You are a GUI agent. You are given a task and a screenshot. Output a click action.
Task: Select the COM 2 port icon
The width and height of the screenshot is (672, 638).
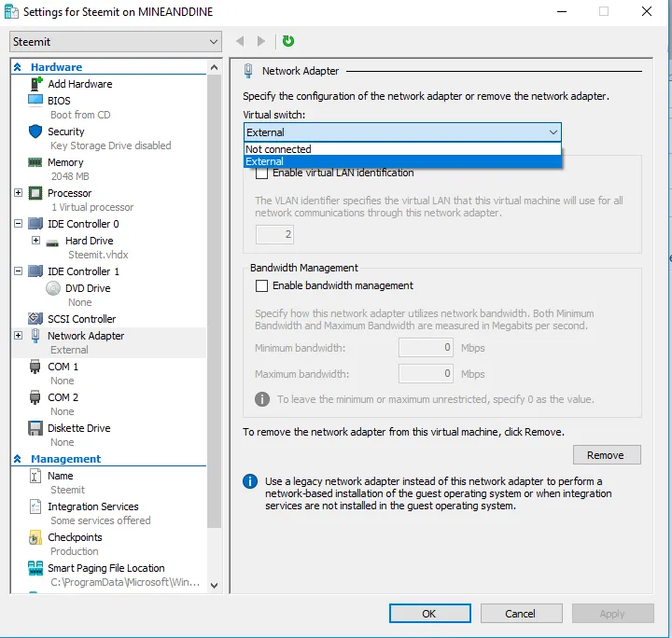coord(35,397)
